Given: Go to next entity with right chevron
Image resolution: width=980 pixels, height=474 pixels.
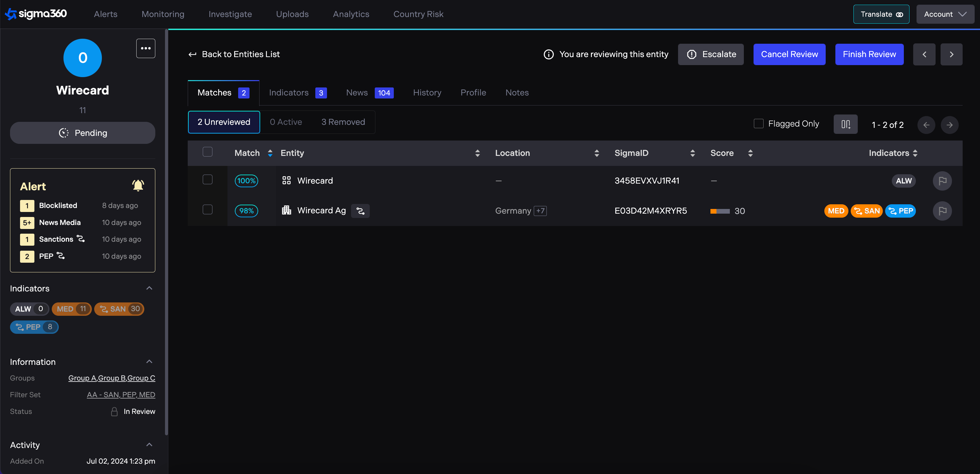Looking at the screenshot, I should [951, 54].
